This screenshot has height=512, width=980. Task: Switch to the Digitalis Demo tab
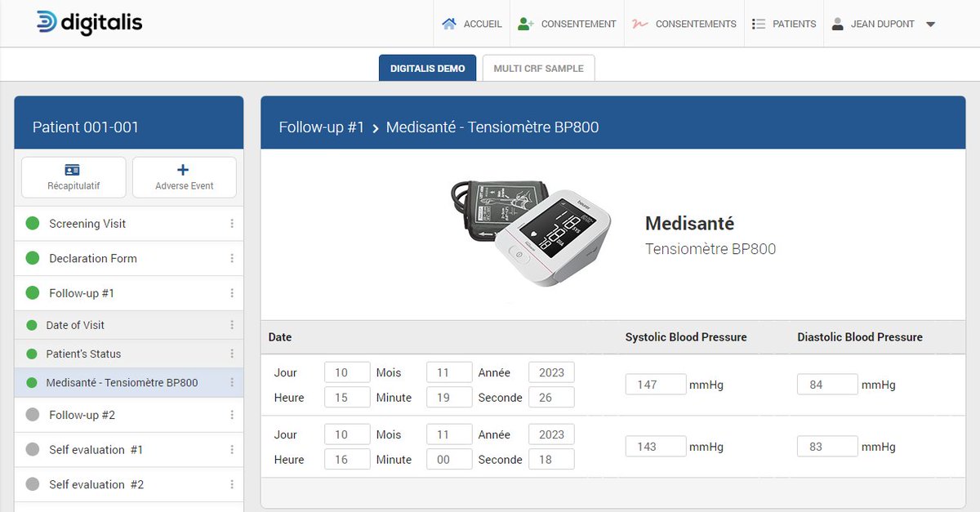coord(428,68)
